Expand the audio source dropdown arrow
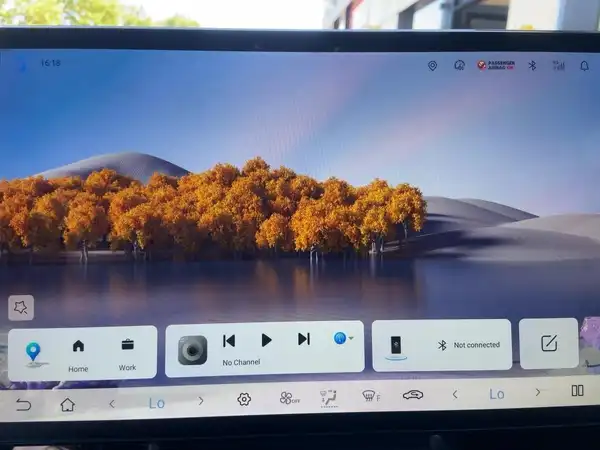The image size is (600, 450). click(x=351, y=338)
